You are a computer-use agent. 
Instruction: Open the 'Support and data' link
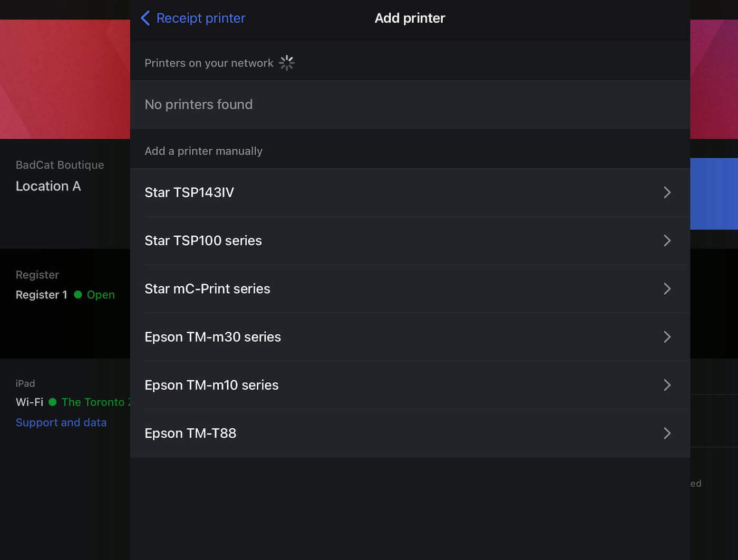61,422
